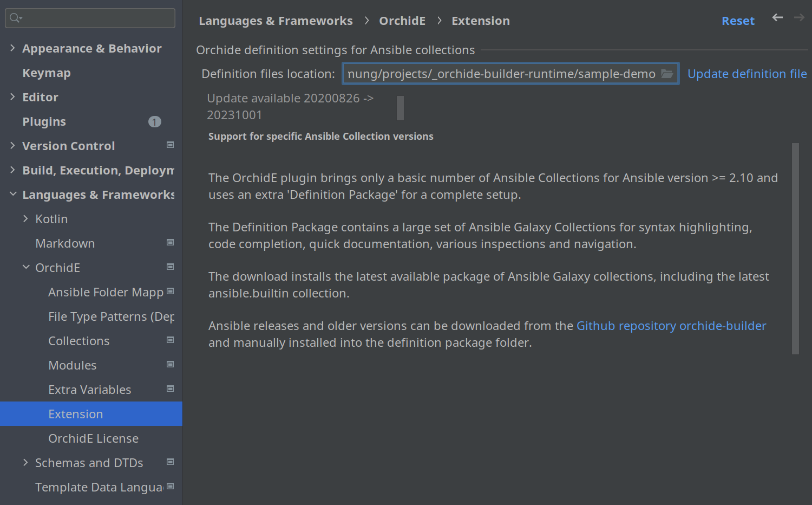Click project-level icon beside Collections
812x505 pixels.
click(x=171, y=340)
